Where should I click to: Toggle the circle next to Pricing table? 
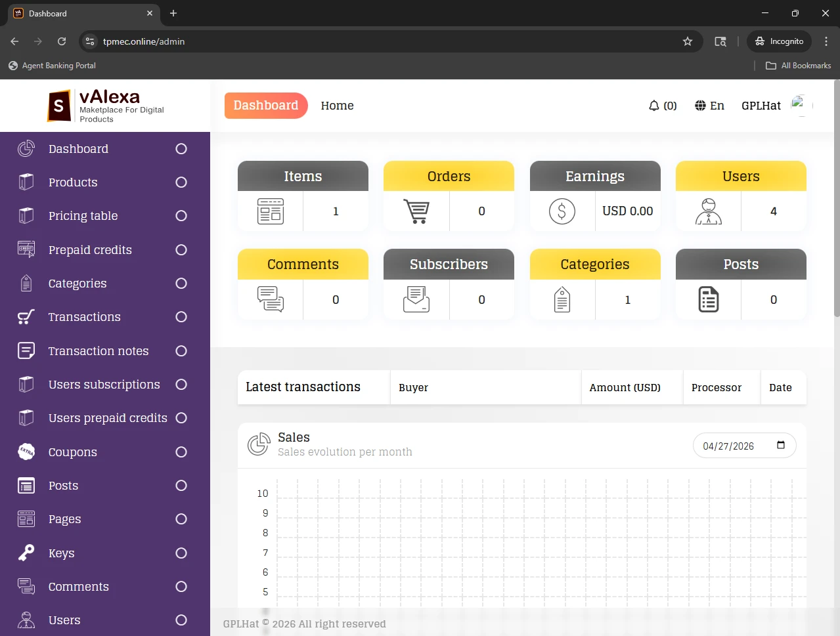tap(181, 216)
